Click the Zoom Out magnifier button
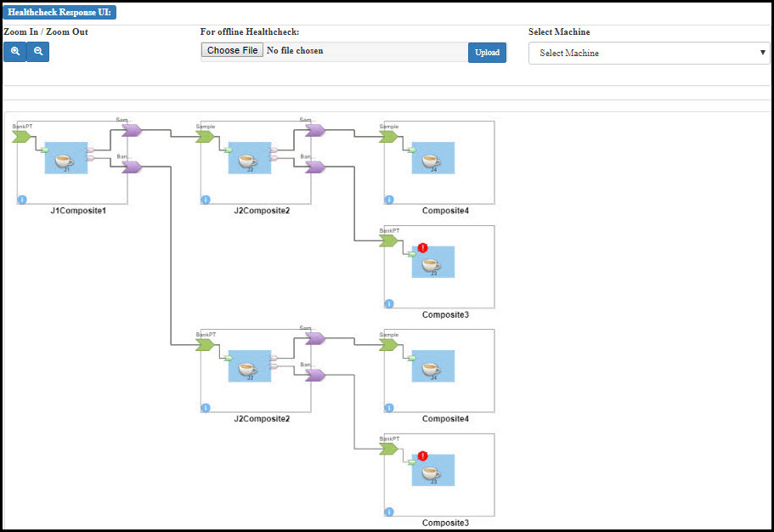The width and height of the screenshot is (774, 532). pyautogui.click(x=38, y=52)
